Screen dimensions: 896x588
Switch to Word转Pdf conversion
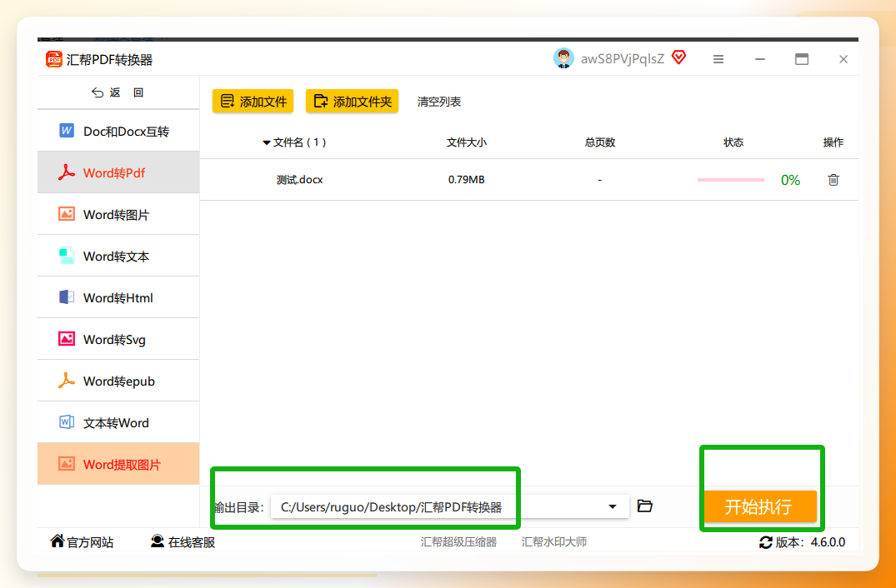point(118,172)
